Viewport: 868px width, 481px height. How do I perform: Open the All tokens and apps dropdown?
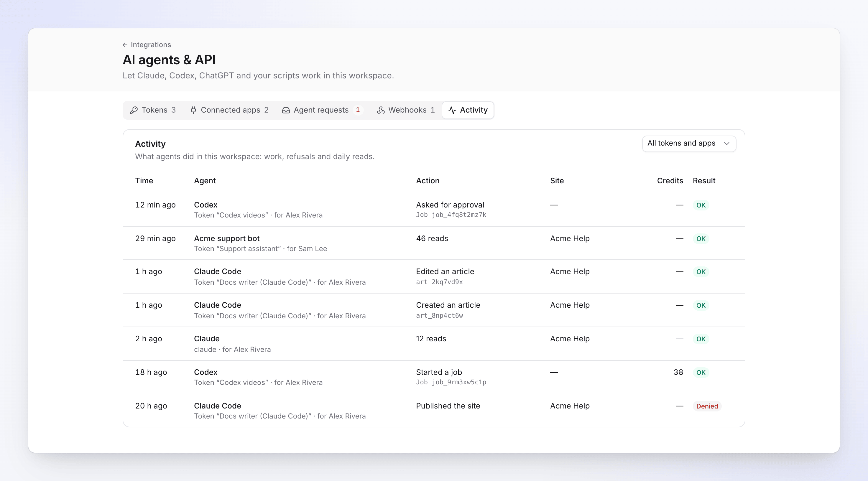click(x=689, y=144)
